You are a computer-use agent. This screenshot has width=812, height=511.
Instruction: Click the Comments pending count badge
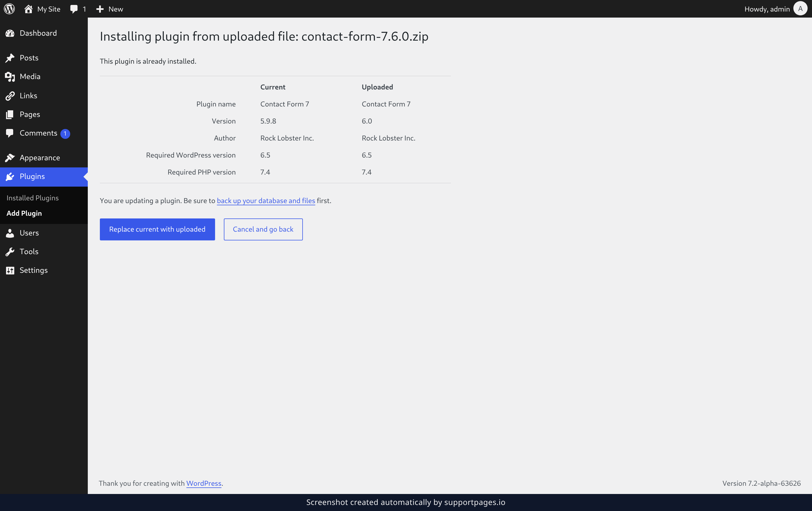click(65, 134)
